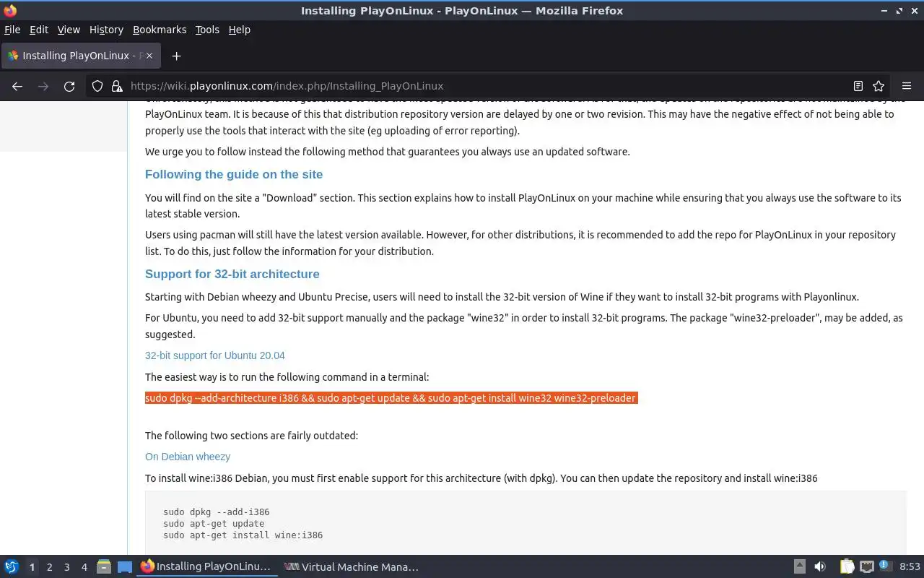Switch to workspace 3

point(66,567)
